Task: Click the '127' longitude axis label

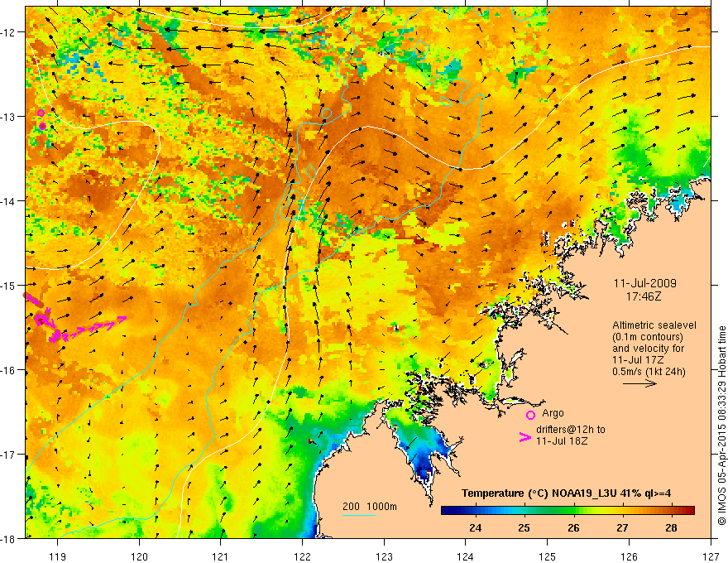Action: coord(711,556)
